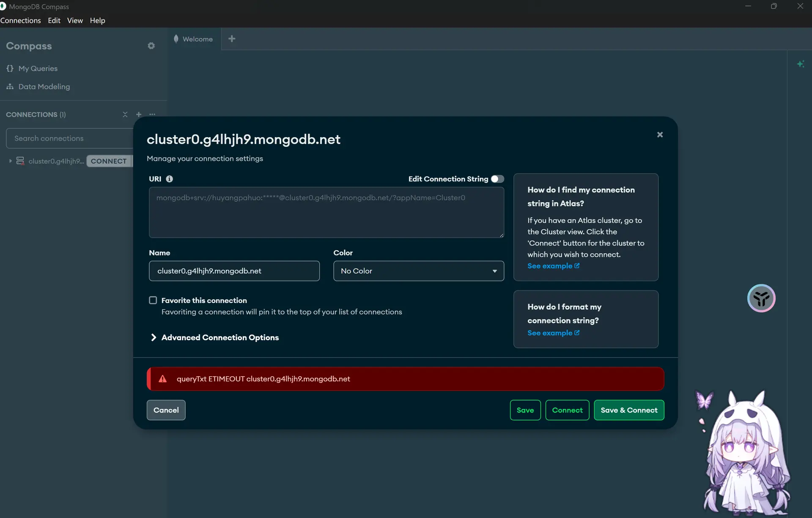
Task: Open the Connections menu
Action: (21, 20)
